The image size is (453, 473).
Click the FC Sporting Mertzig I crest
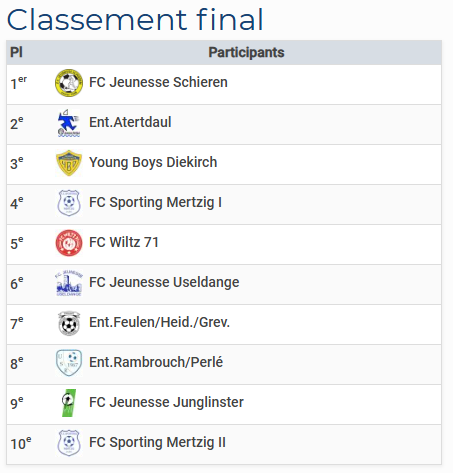[69, 203]
